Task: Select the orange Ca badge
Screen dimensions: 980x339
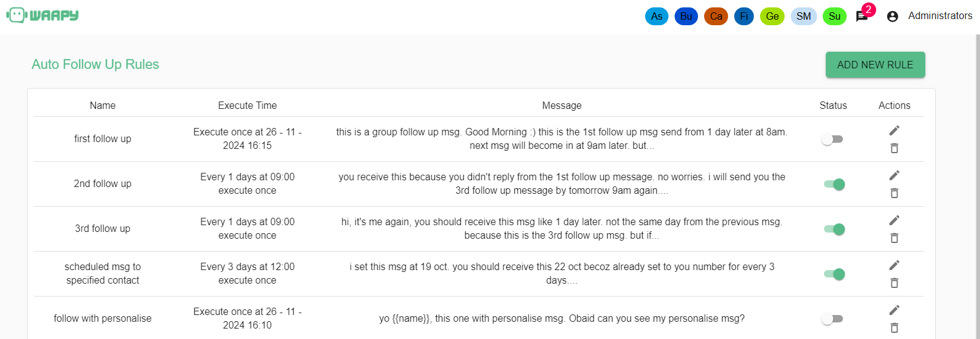Action: click(716, 17)
